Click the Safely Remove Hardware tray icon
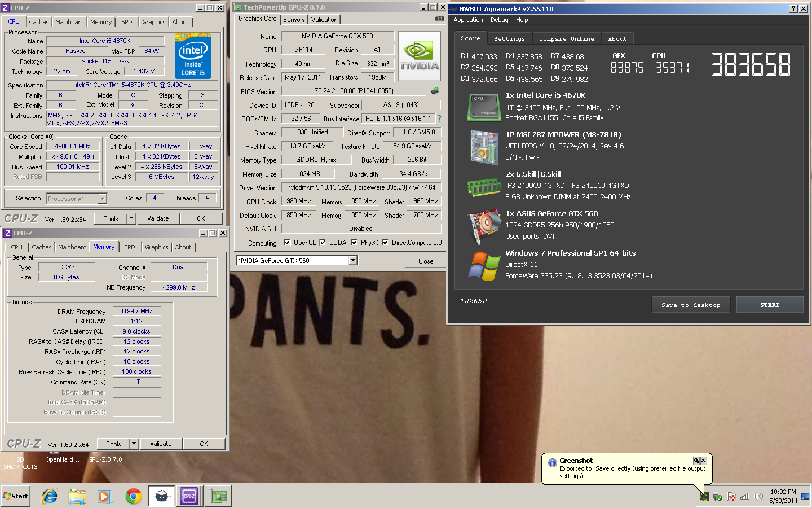Viewport: 812px width, 508px height. pyautogui.click(x=717, y=497)
